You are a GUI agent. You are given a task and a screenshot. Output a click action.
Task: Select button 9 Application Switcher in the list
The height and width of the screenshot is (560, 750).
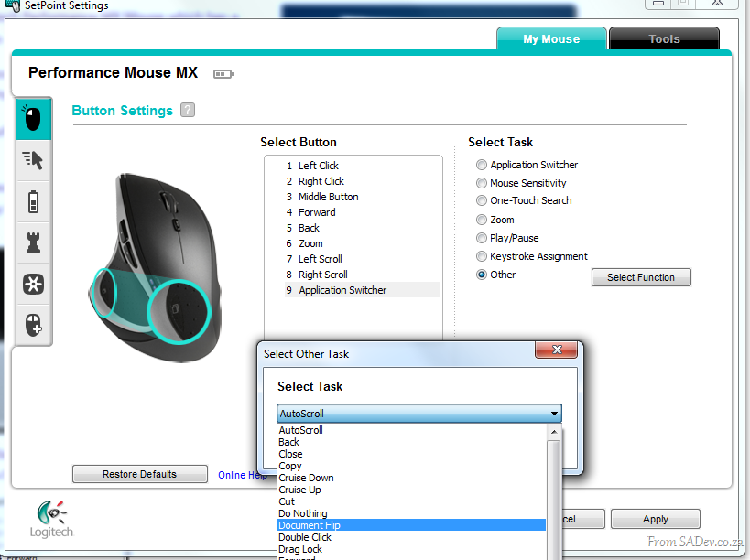point(362,290)
